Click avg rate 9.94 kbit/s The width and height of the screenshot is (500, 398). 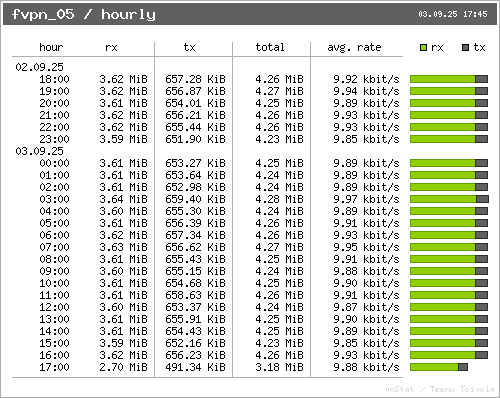point(366,91)
